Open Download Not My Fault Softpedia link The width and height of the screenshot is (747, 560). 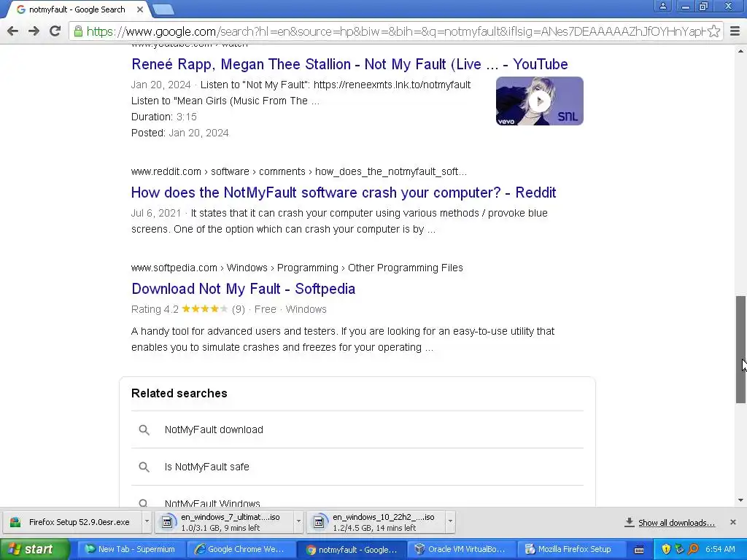(x=244, y=289)
